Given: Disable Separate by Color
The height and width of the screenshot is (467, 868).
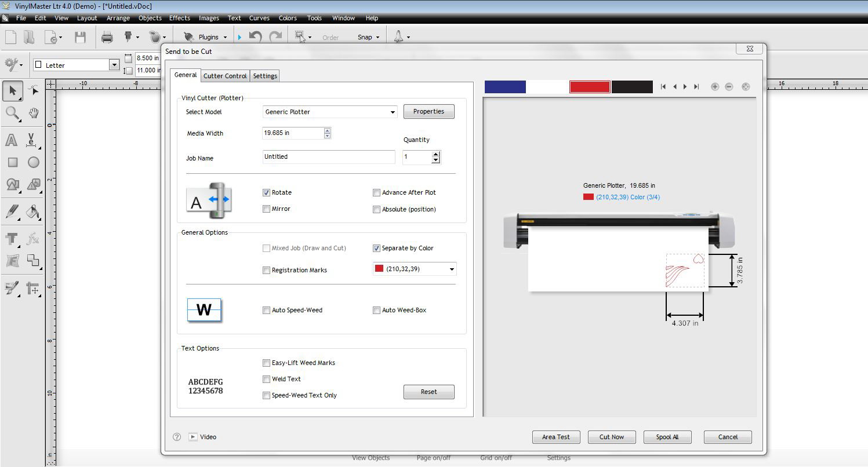Looking at the screenshot, I should coord(377,249).
